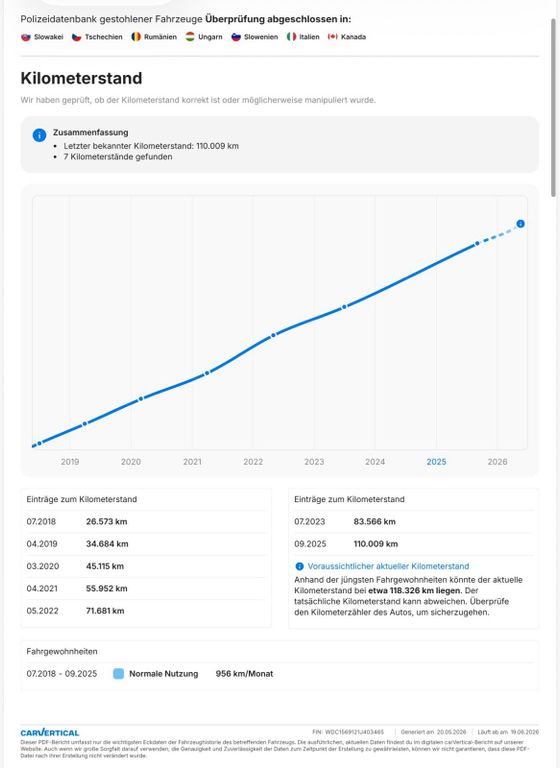Click the vertical scrollbar thumb
The image size is (560, 768).
tap(554, 108)
